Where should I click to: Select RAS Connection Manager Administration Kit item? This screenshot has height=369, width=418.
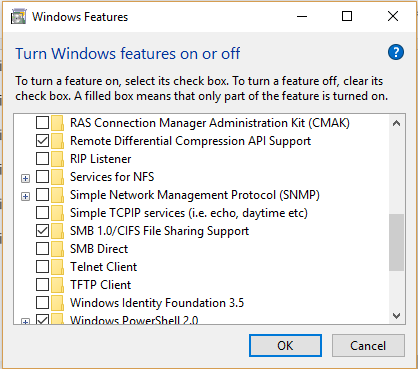[210, 123]
